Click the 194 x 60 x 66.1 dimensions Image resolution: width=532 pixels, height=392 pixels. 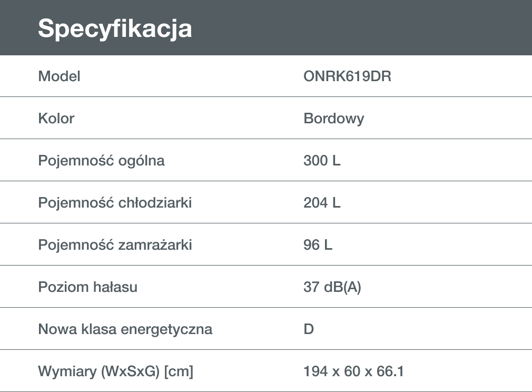(353, 371)
